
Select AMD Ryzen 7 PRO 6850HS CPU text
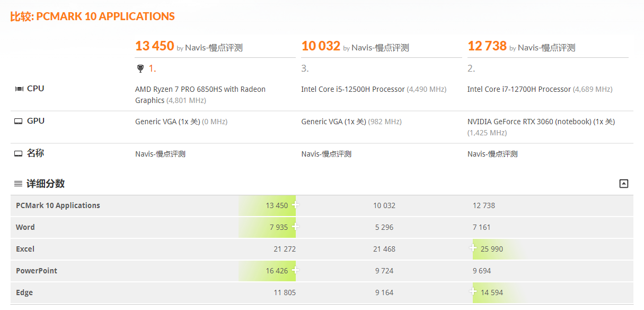click(200, 94)
